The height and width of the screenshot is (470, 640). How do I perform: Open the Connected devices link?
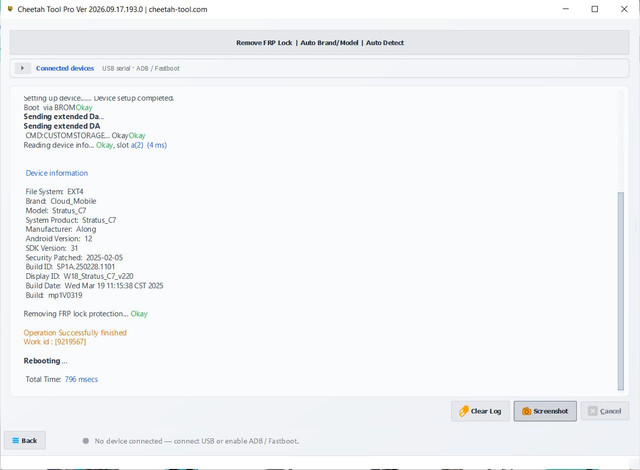[x=65, y=68]
